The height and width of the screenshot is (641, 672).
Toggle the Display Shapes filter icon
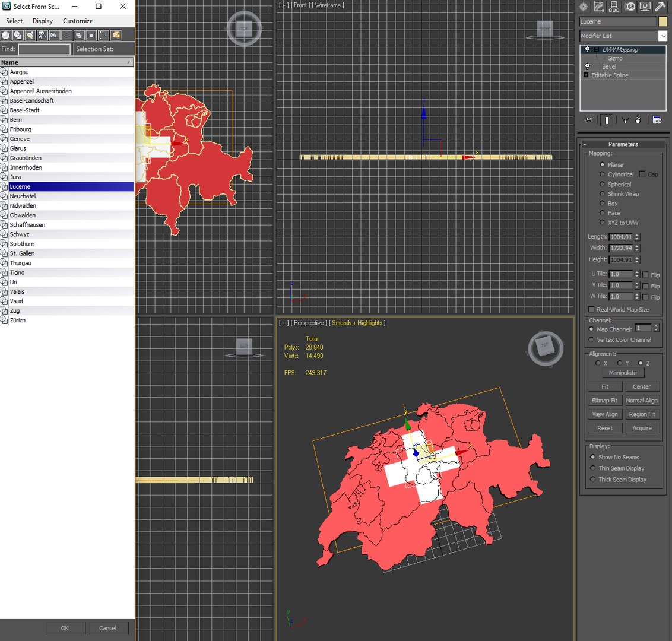(18, 35)
